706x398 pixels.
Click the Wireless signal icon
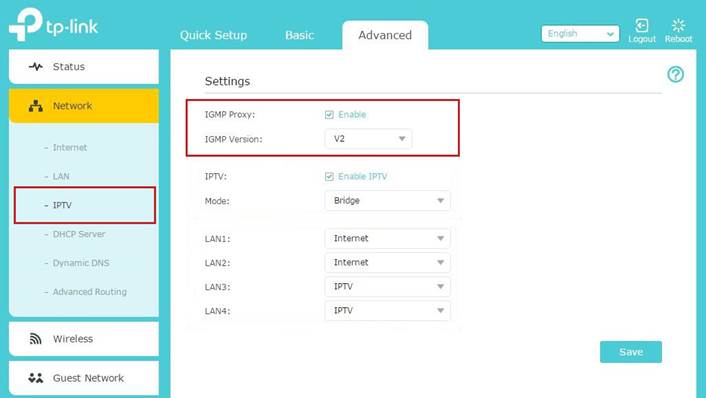tap(36, 339)
